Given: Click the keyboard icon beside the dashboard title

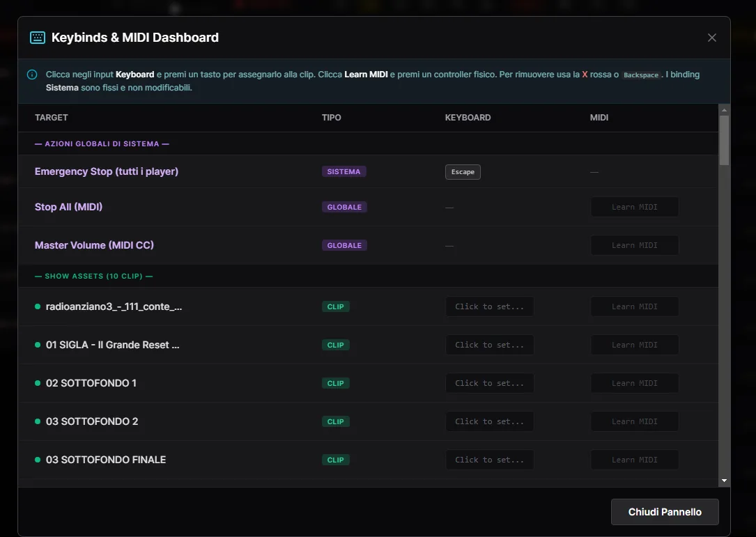Looking at the screenshot, I should [x=38, y=38].
